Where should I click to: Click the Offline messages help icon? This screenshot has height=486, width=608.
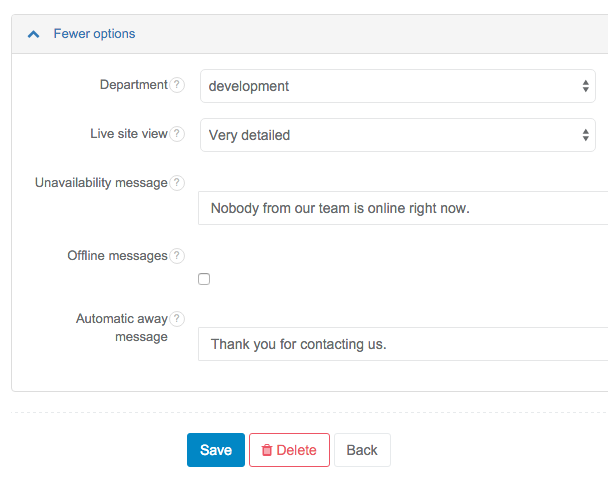click(177, 256)
